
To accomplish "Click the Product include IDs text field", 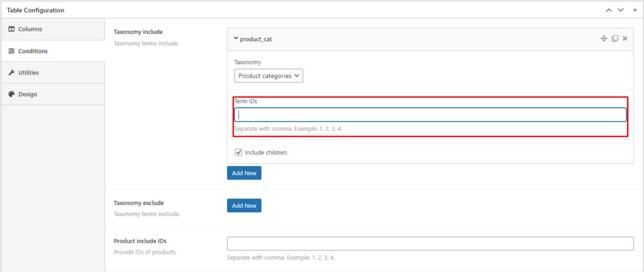I will point(430,244).
